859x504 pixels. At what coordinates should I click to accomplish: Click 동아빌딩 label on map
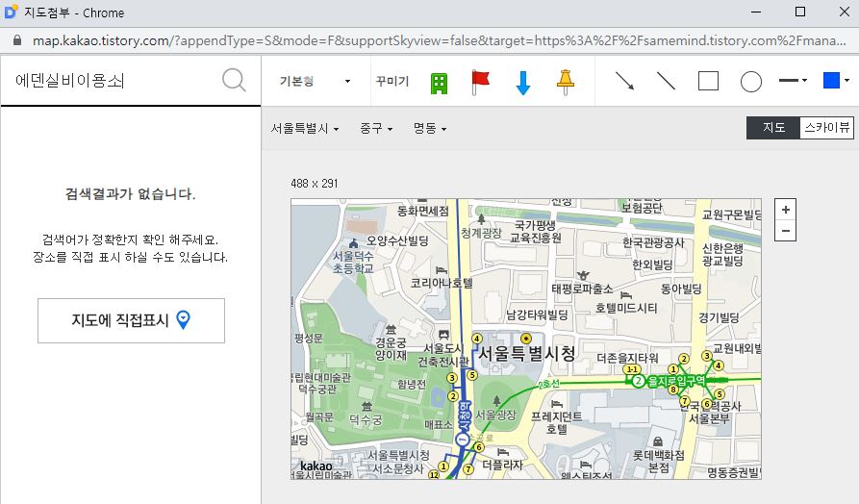681,289
